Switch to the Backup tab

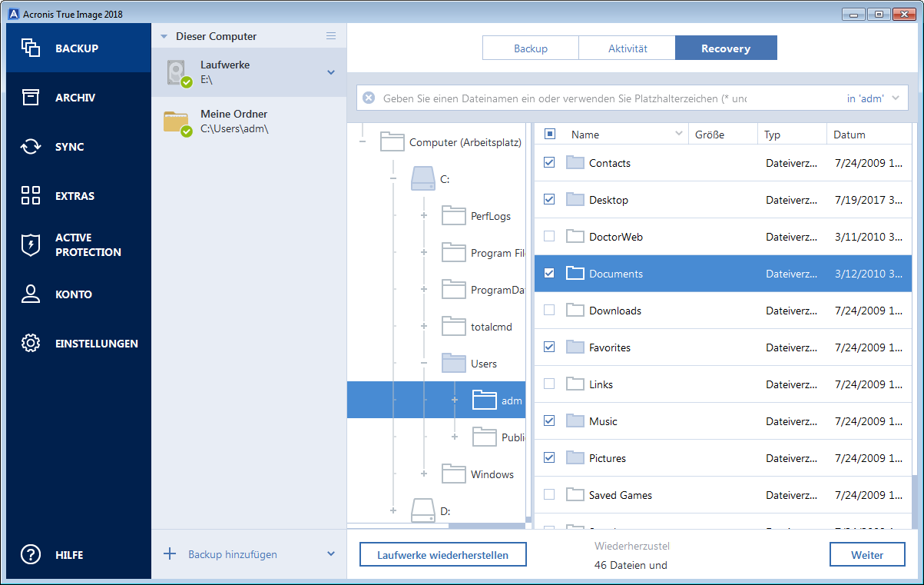pyautogui.click(x=531, y=48)
